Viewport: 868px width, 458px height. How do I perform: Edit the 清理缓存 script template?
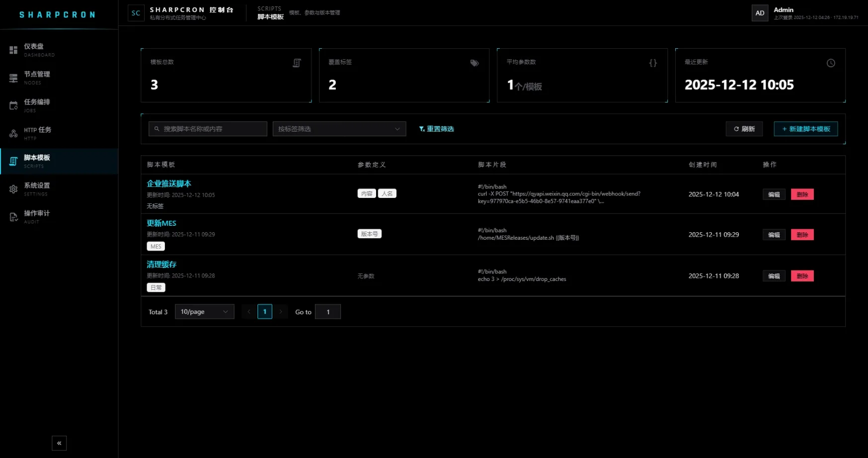coord(774,276)
